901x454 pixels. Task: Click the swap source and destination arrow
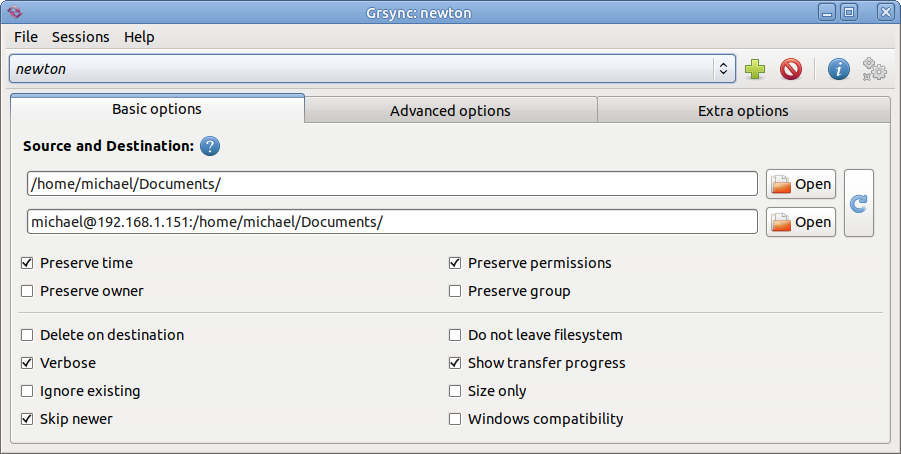click(x=858, y=203)
